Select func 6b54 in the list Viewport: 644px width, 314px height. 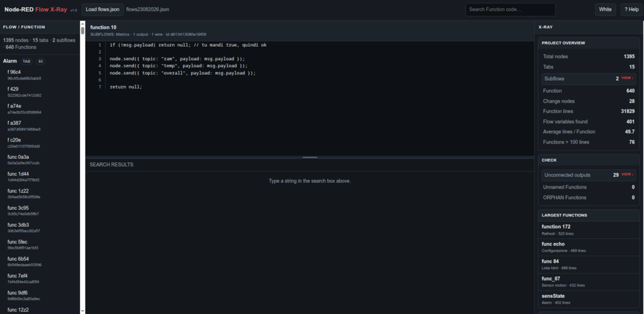[x=41, y=261]
